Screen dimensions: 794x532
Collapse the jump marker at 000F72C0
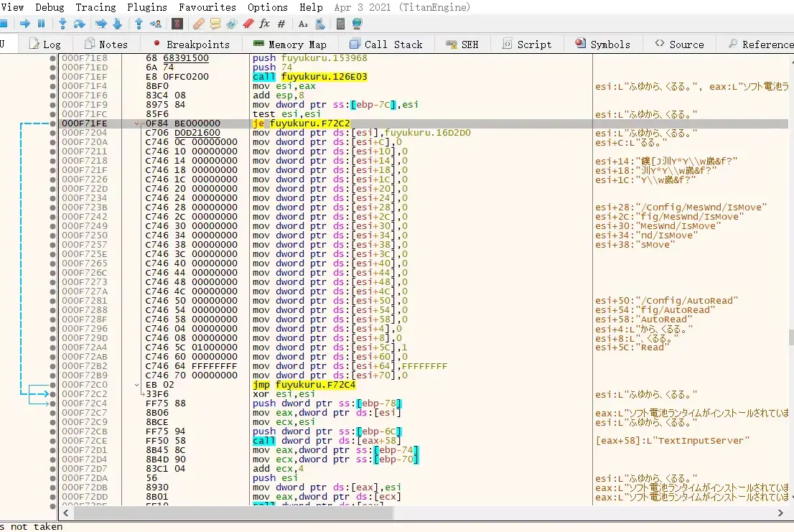136,385
